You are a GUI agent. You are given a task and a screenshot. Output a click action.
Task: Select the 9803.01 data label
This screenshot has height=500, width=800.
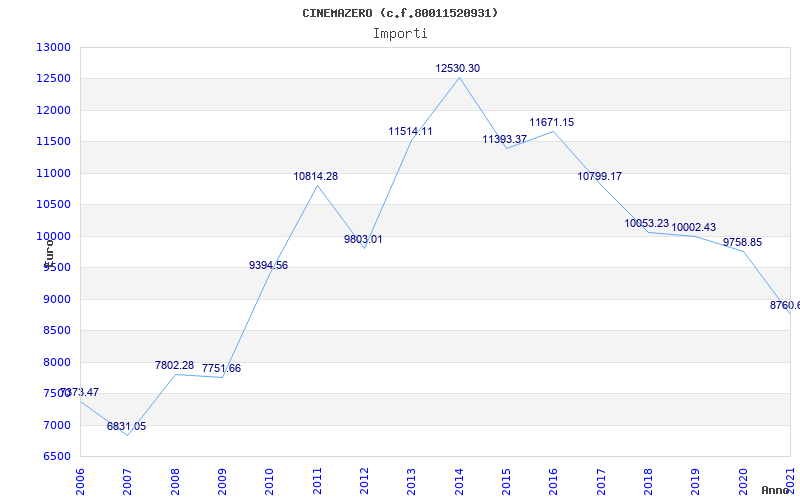point(363,239)
